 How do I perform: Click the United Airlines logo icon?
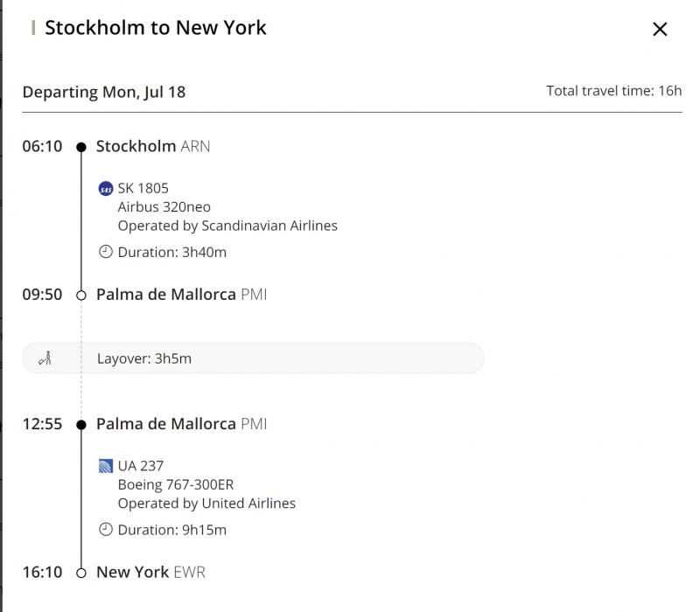click(x=106, y=467)
